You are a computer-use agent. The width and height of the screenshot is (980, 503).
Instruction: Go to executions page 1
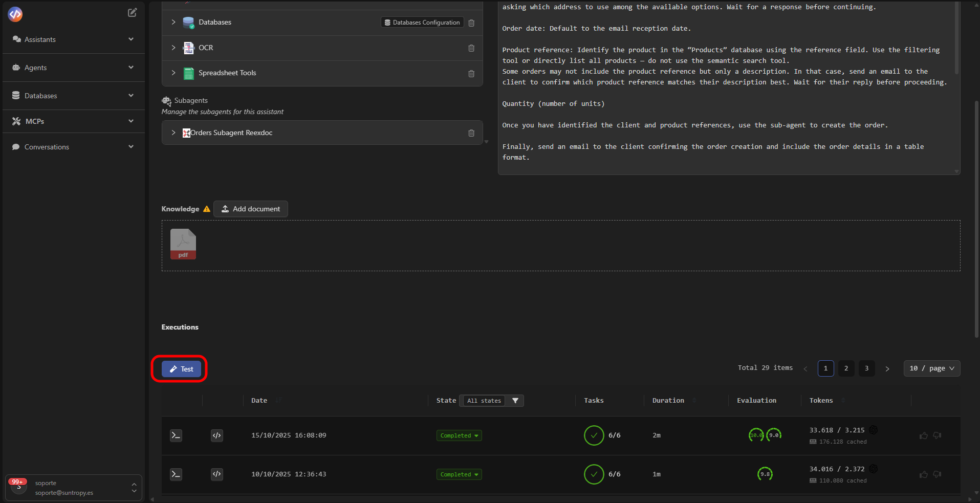pyautogui.click(x=825, y=368)
